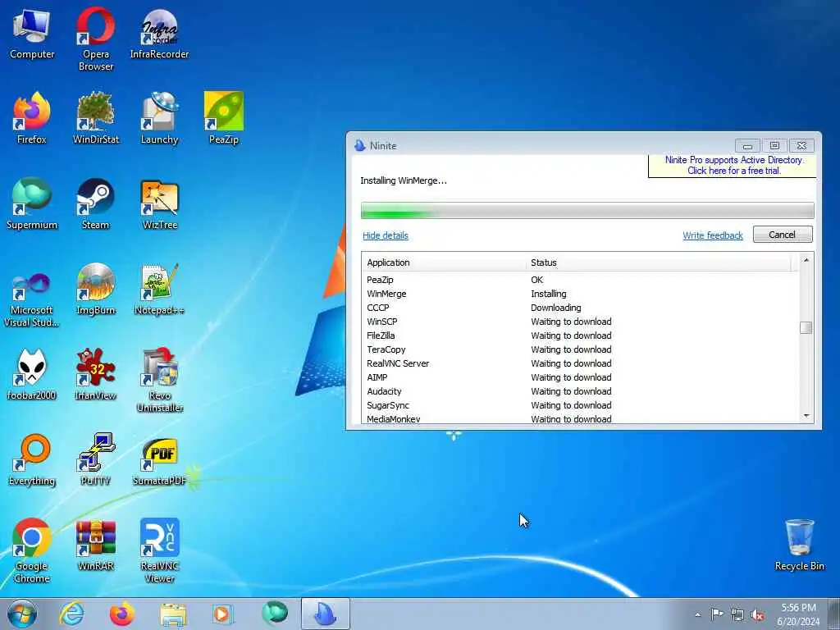Open the Computer desktop icon
The image size is (840, 630).
pyautogui.click(x=32, y=33)
